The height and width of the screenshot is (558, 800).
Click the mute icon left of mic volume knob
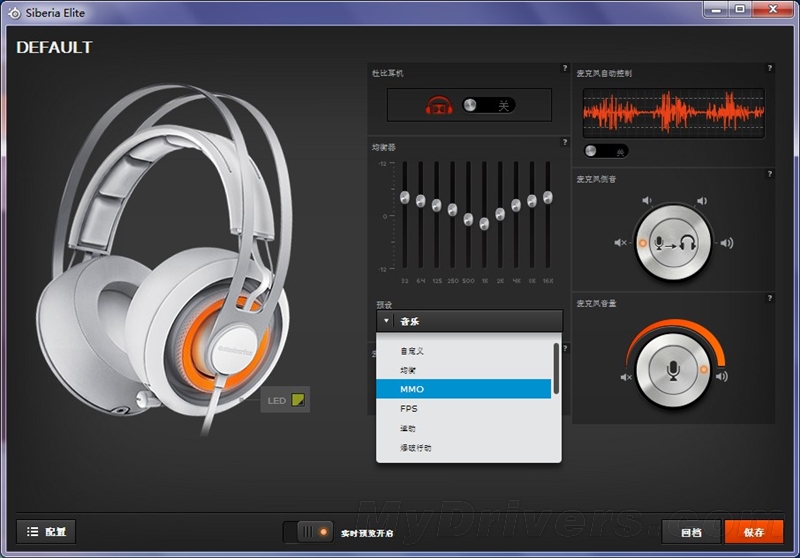click(626, 377)
